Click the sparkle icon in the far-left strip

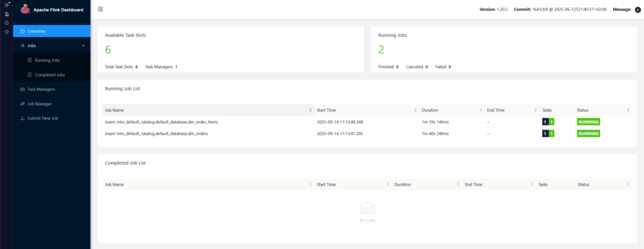click(x=6, y=4)
